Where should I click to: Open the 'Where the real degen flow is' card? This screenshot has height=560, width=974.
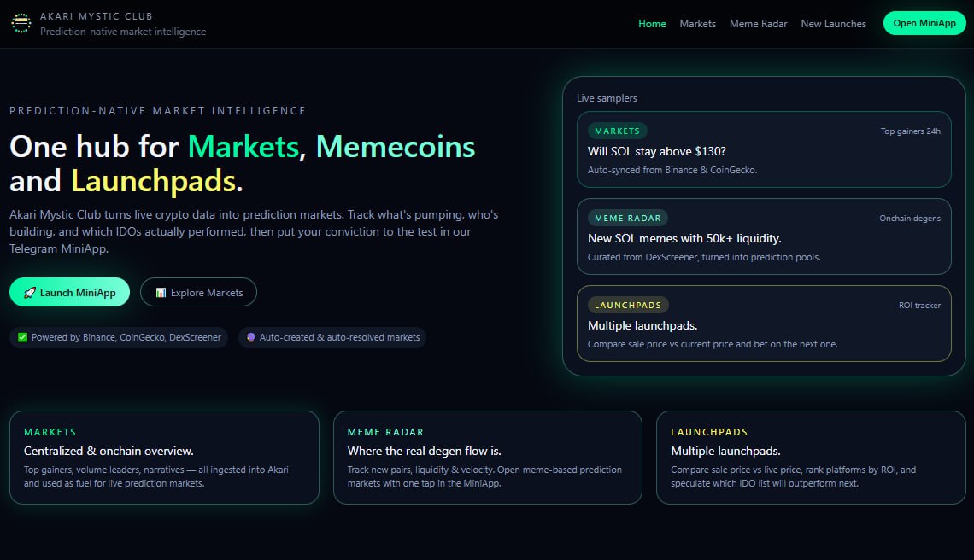[x=487, y=458]
